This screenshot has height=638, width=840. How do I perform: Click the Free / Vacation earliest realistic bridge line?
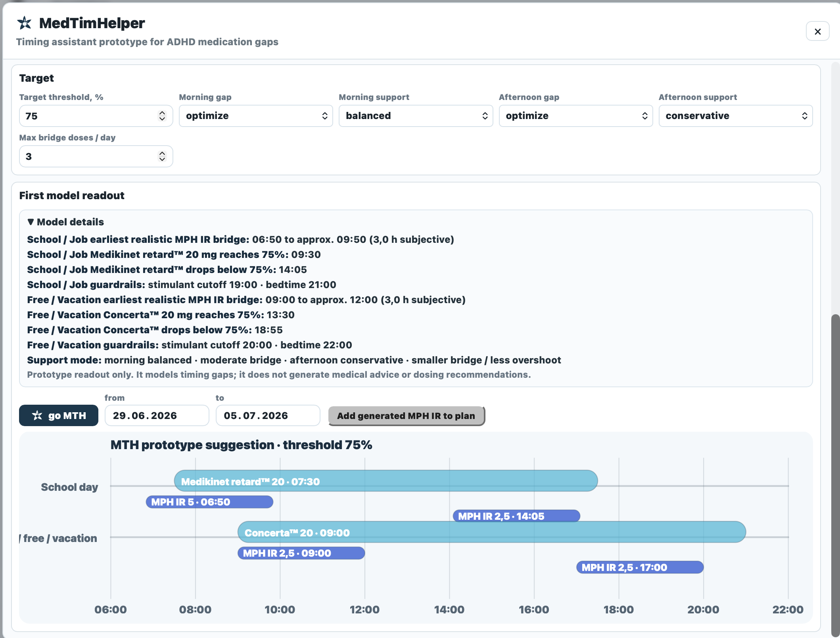coord(246,300)
